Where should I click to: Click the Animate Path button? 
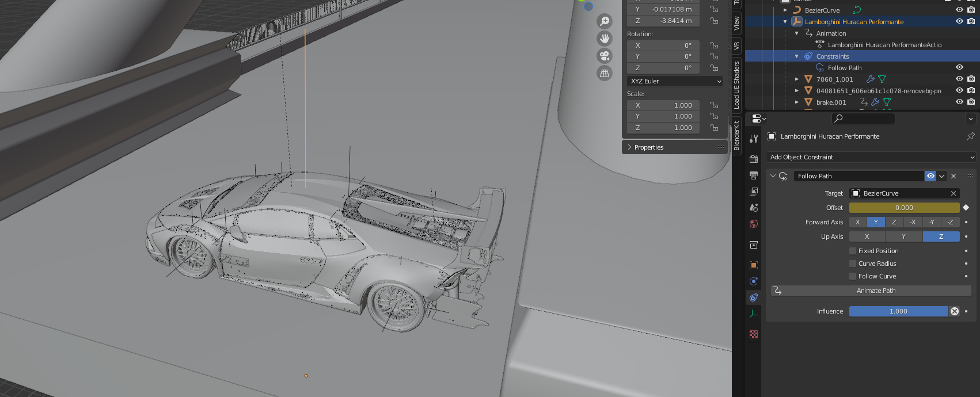tap(871, 291)
